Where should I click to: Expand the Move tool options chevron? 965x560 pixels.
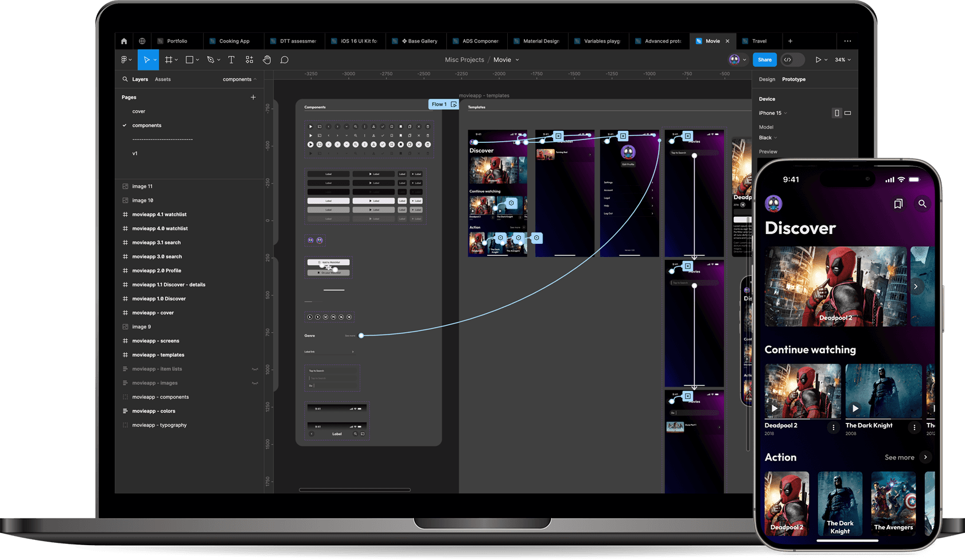tap(155, 60)
